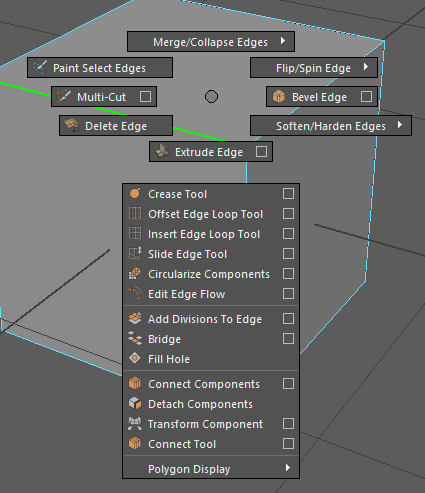Open Slide Edge Tool option box
The image size is (425, 493).
pyautogui.click(x=288, y=253)
